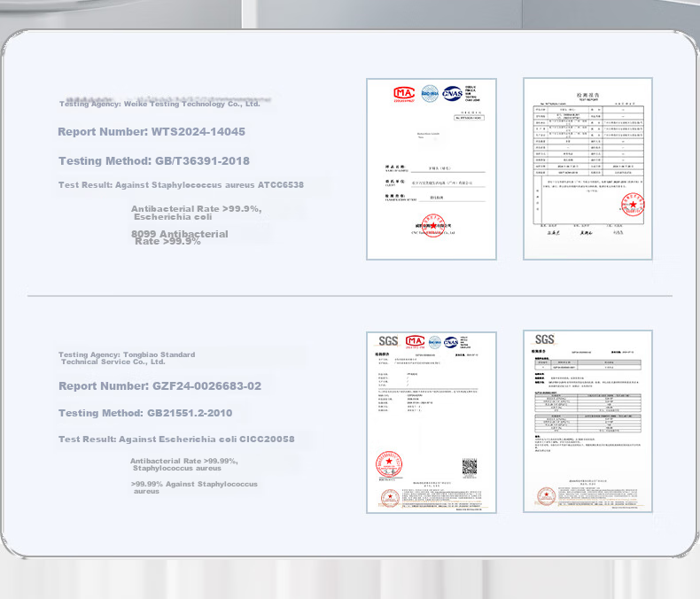Click Report Number WTS2024-14045 text
700x599 pixels.
click(x=152, y=132)
